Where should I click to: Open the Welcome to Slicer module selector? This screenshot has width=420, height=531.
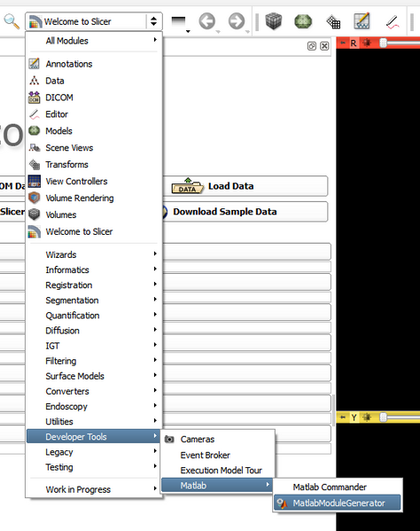tap(94, 21)
